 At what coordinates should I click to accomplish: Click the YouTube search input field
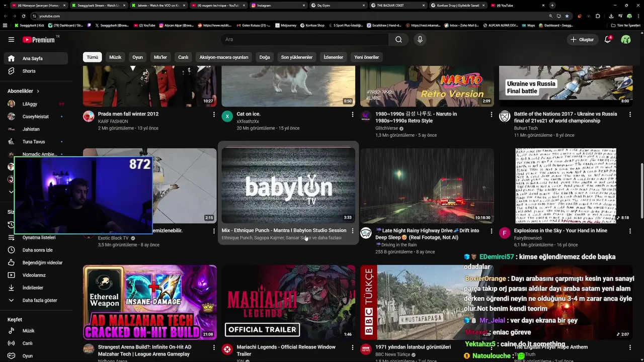click(304, 39)
